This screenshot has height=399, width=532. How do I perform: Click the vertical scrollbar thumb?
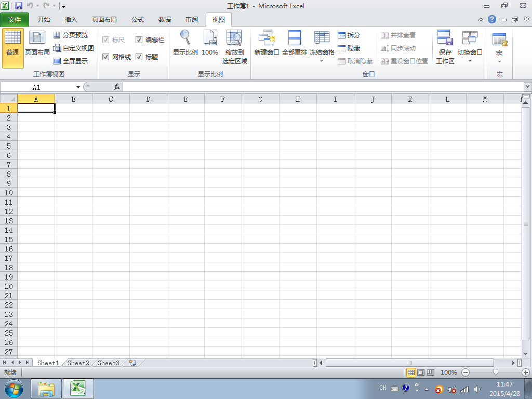click(x=526, y=223)
